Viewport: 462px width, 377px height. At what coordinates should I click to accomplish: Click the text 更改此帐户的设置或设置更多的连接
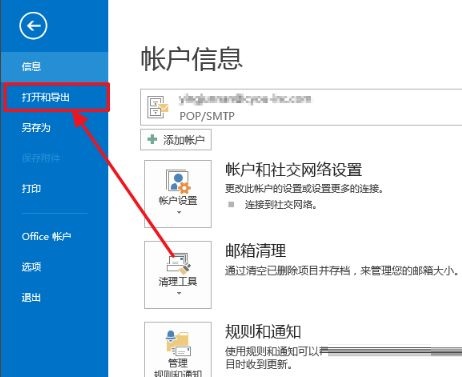(x=304, y=189)
